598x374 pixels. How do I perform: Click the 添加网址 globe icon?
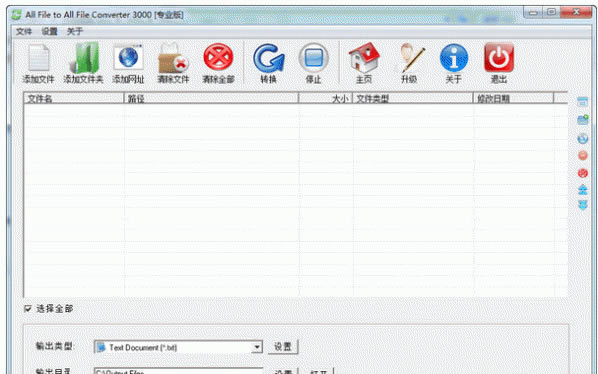129,57
